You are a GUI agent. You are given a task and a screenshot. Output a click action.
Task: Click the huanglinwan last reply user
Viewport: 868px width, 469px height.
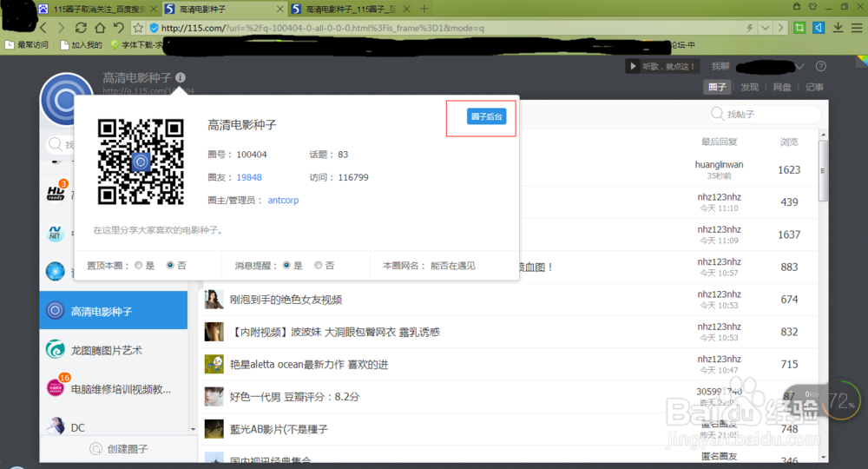(x=719, y=164)
